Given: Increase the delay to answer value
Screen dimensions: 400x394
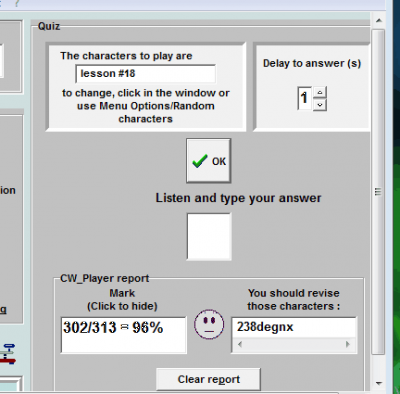Looking at the screenshot, I should pyautogui.click(x=320, y=92).
